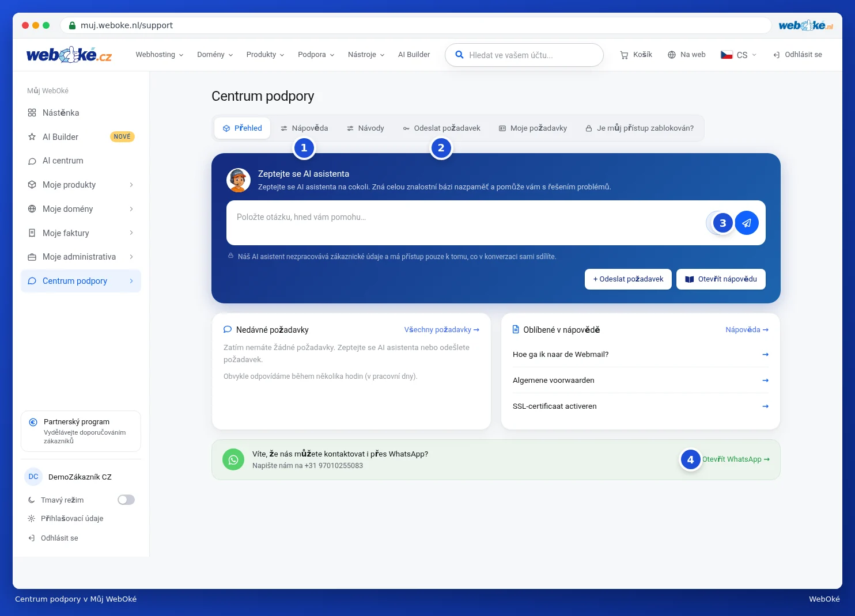The width and height of the screenshot is (855, 616).
Task: Click the DC user avatar
Action: click(33, 477)
